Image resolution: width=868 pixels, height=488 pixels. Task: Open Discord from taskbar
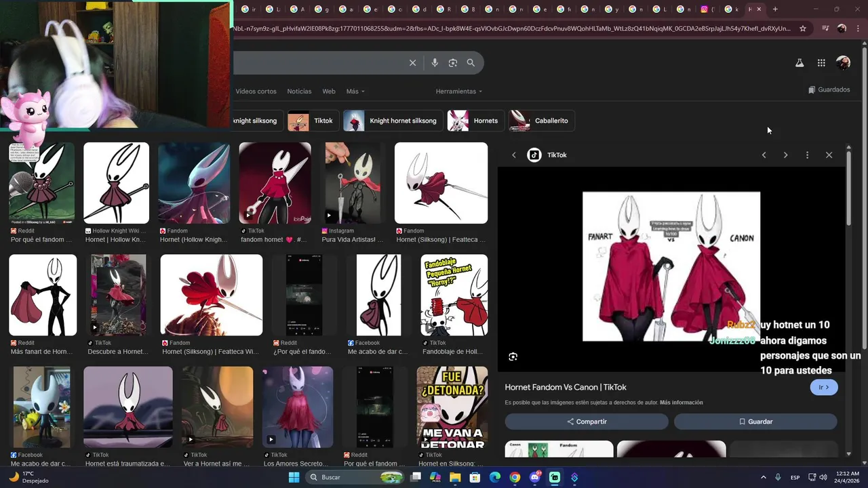click(535, 477)
